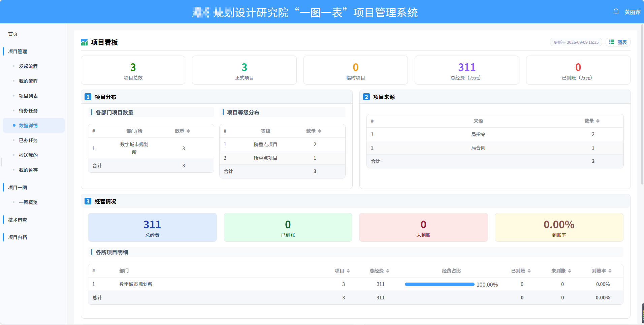Click the 100.00% value beside the bar
The image size is (644, 325).
(x=487, y=285)
